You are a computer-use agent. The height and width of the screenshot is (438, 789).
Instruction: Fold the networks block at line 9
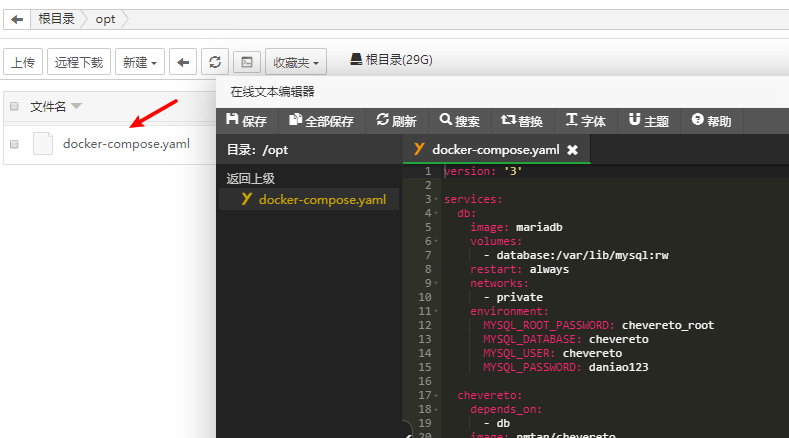(436, 283)
